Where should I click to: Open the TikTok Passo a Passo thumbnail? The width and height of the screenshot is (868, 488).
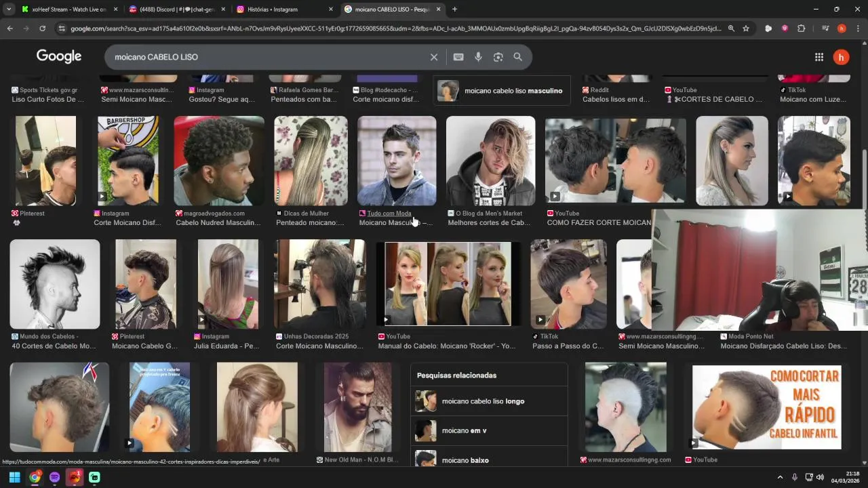coord(568,284)
